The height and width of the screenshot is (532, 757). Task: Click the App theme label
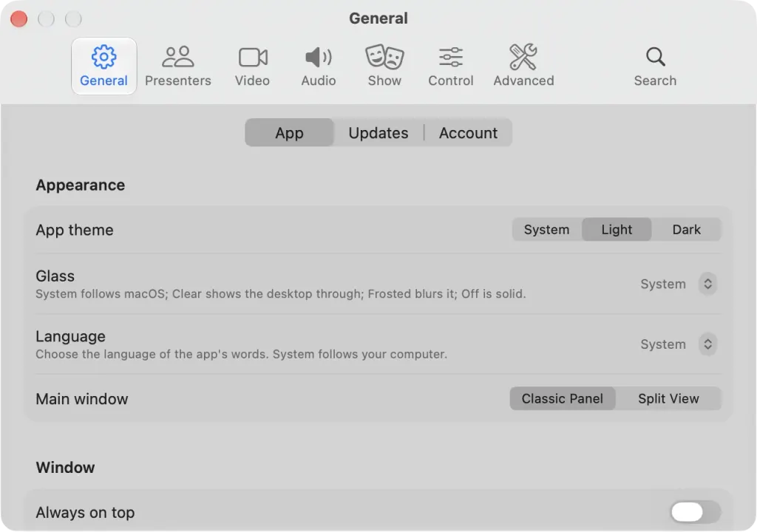pos(75,231)
